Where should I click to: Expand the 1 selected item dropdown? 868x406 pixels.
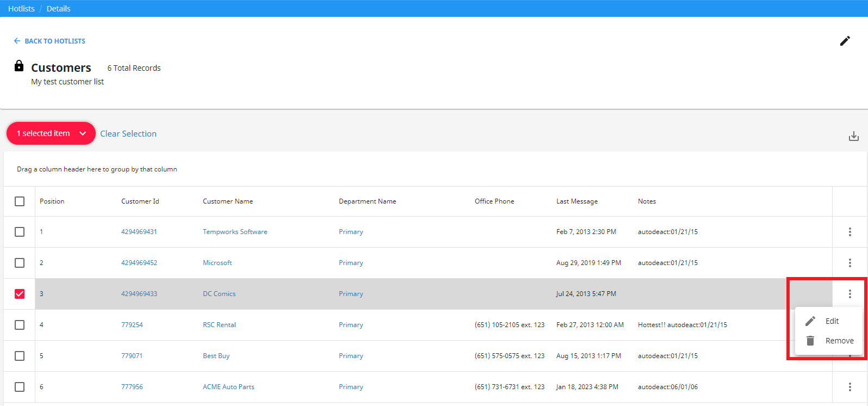tap(51, 133)
